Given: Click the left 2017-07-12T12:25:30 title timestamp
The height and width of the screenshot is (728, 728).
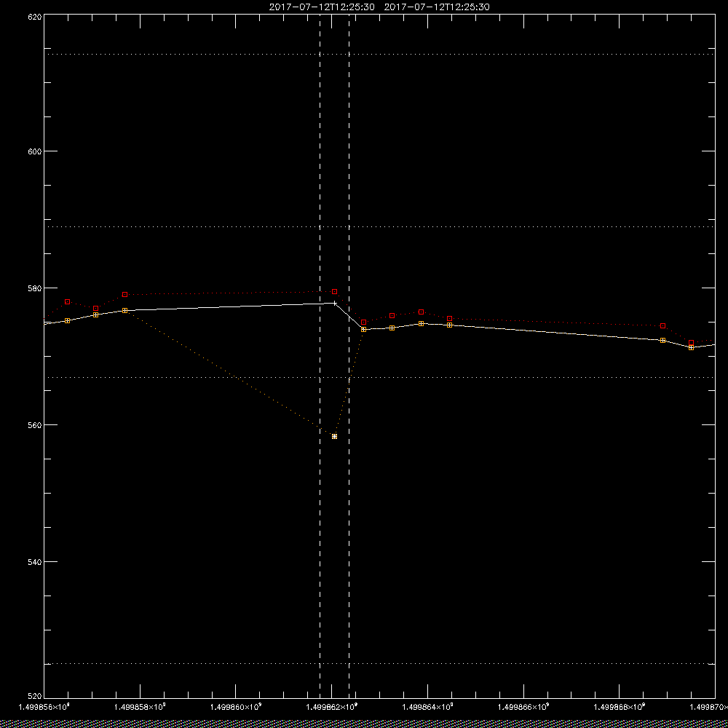Looking at the screenshot, I should click(x=322, y=7).
